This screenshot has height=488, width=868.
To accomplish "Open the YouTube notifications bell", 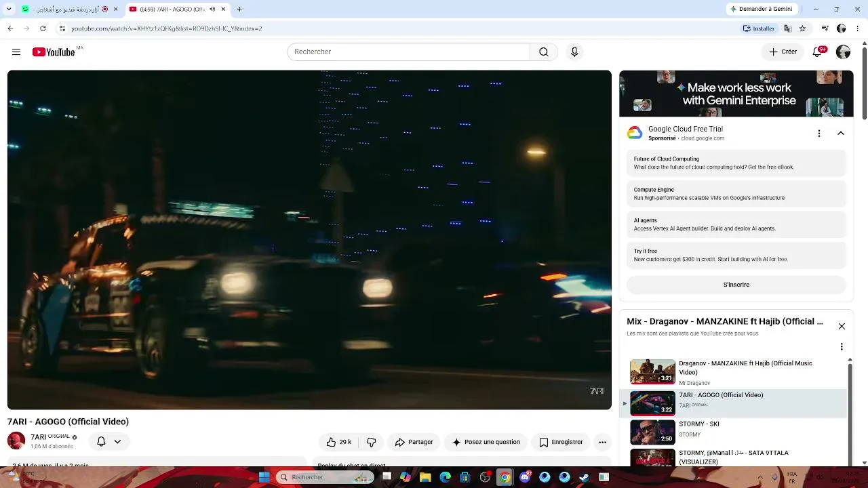I will click(818, 52).
